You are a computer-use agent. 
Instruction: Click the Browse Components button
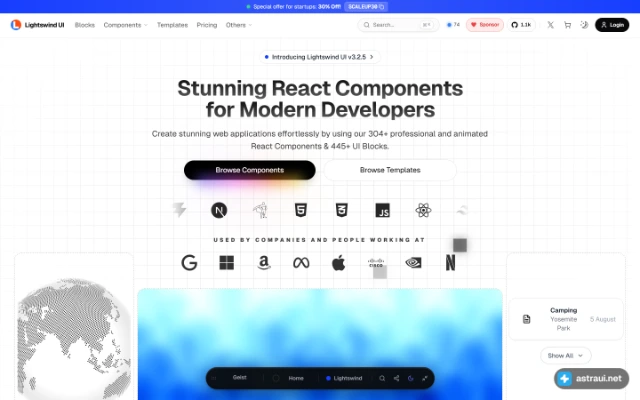coord(249,170)
